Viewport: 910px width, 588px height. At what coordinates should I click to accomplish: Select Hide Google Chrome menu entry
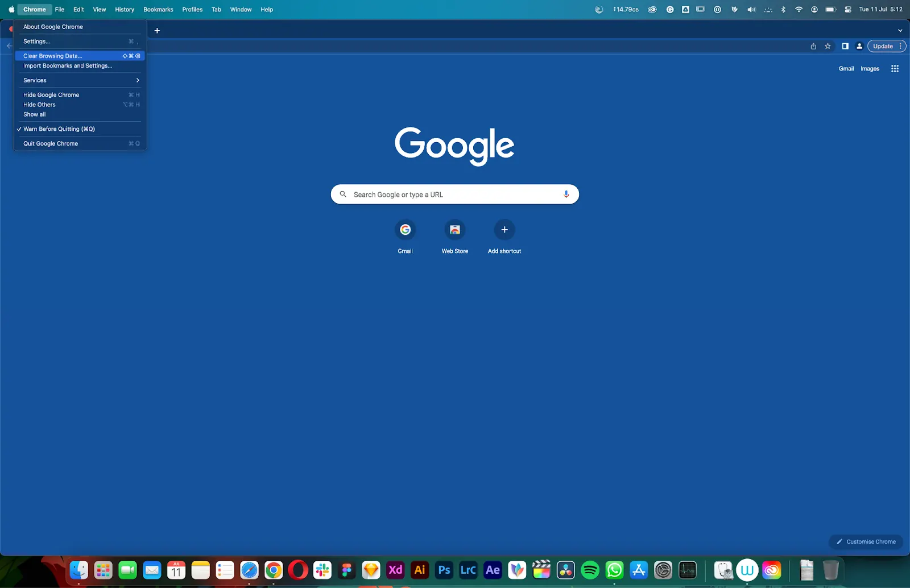[80, 95]
